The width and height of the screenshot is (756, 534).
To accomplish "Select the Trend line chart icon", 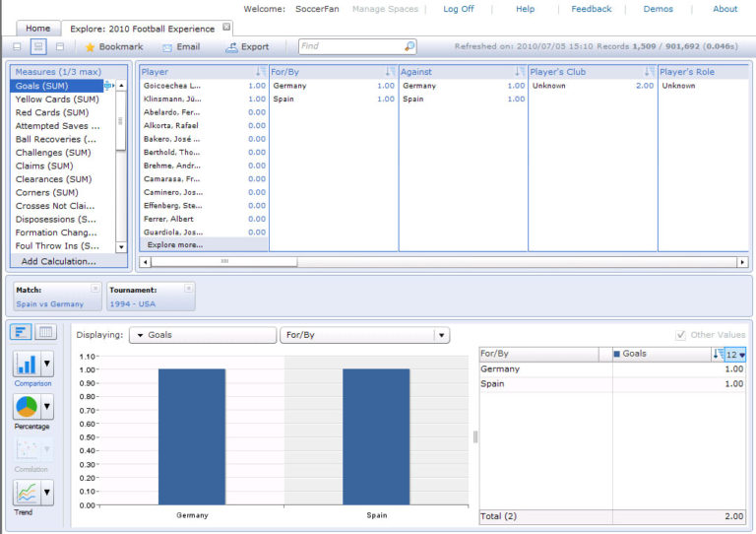I will 26,493.
